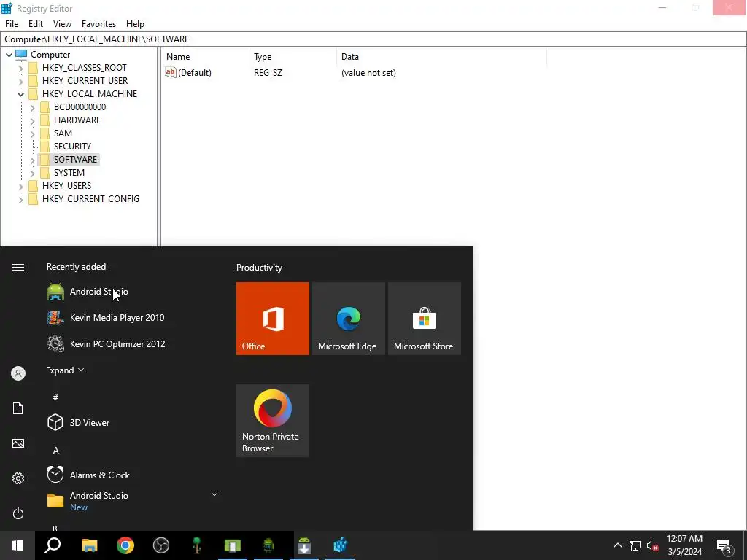Click the network tray icon
The width and height of the screenshot is (747, 560).
[x=635, y=545]
